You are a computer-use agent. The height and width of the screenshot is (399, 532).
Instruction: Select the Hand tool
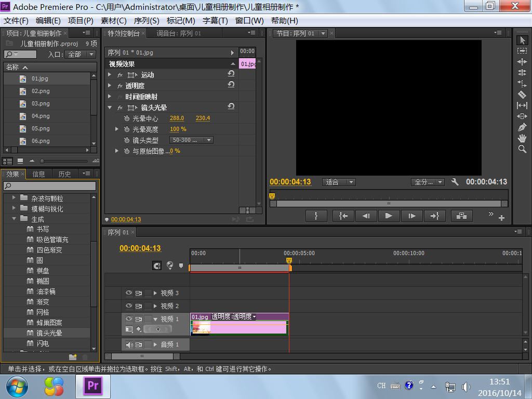click(x=522, y=138)
